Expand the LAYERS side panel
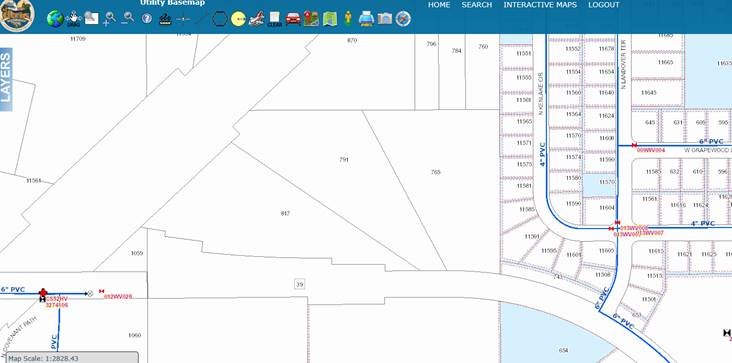Image resolution: width=732 pixels, height=363 pixels. [x=6, y=79]
